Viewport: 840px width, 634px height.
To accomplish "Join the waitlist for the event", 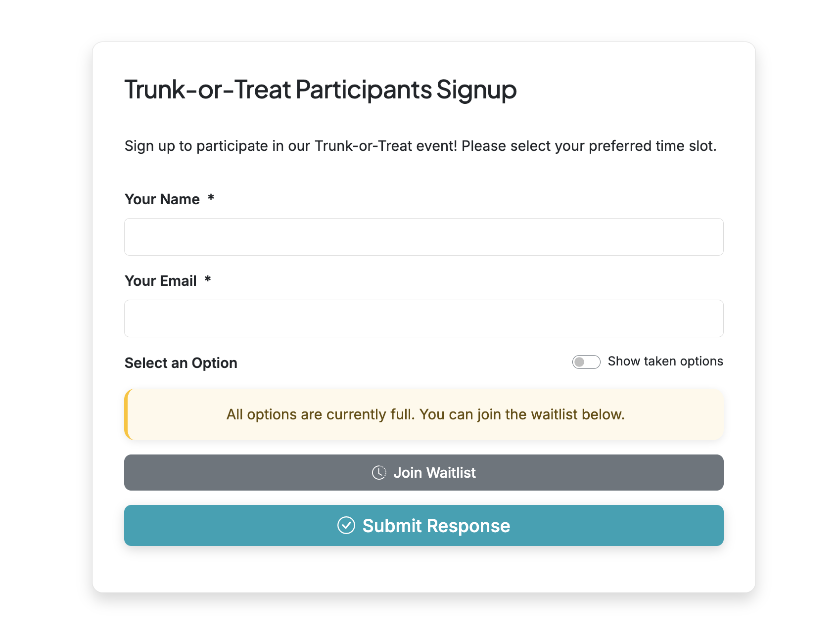I will click(424, 472).
